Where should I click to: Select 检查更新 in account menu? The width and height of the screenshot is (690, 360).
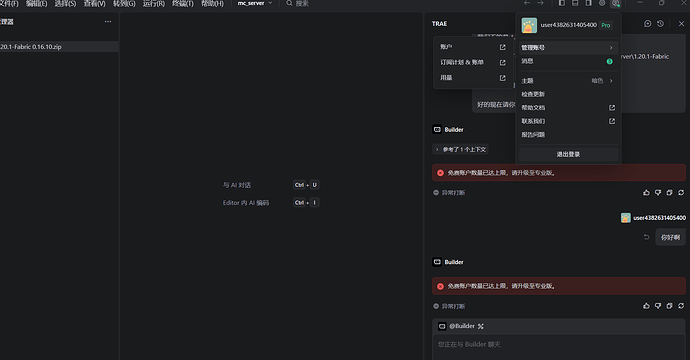coord(568,94)
